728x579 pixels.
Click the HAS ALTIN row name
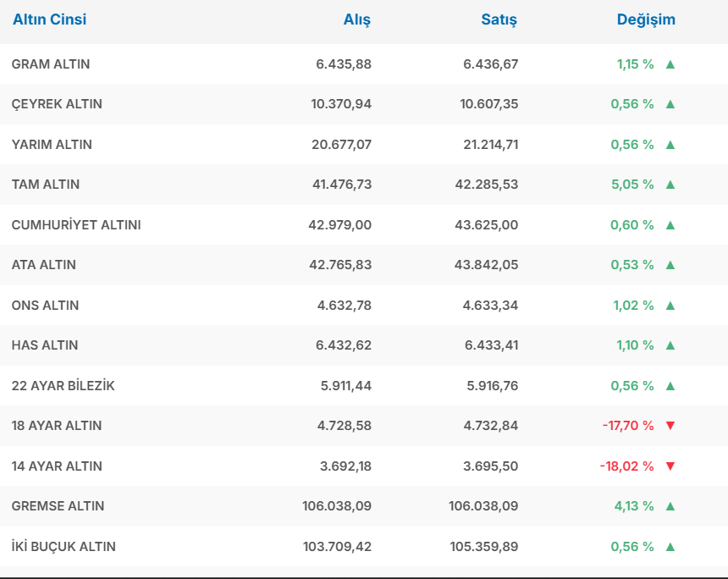coord(45,345)
